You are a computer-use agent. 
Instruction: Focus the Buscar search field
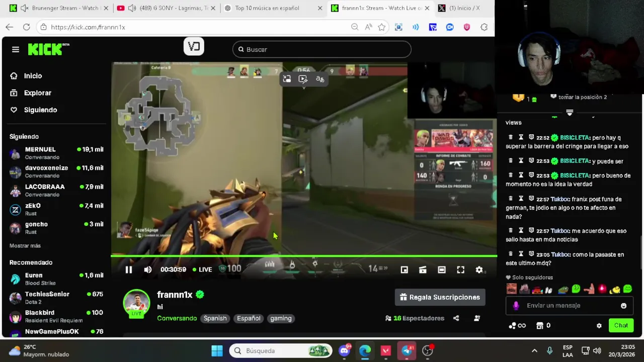[322, 49]
